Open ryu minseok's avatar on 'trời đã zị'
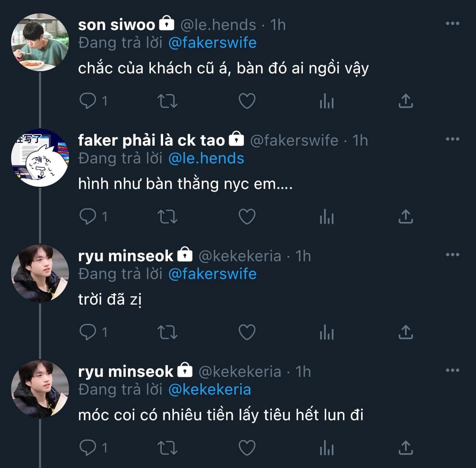 [x=40, y=273]
